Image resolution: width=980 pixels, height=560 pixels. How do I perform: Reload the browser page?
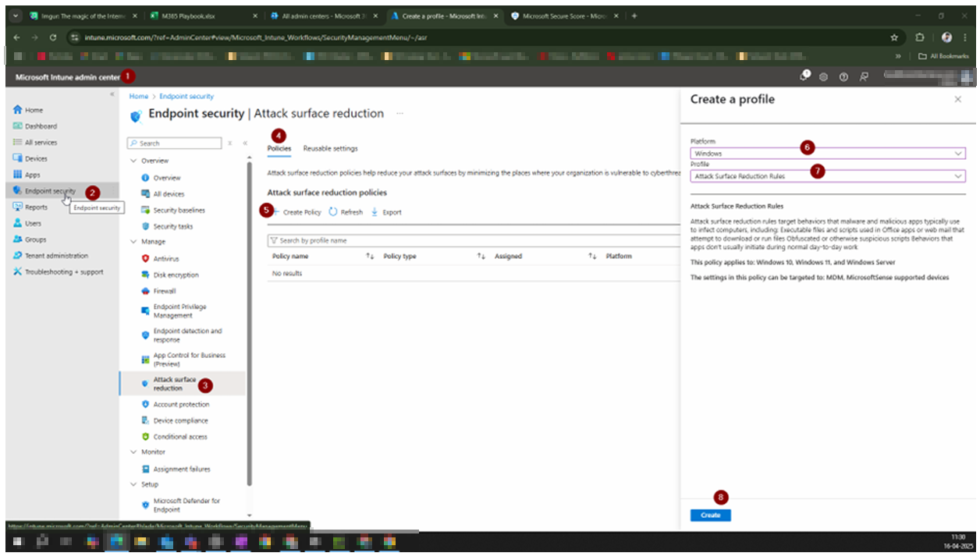[53, 37]
